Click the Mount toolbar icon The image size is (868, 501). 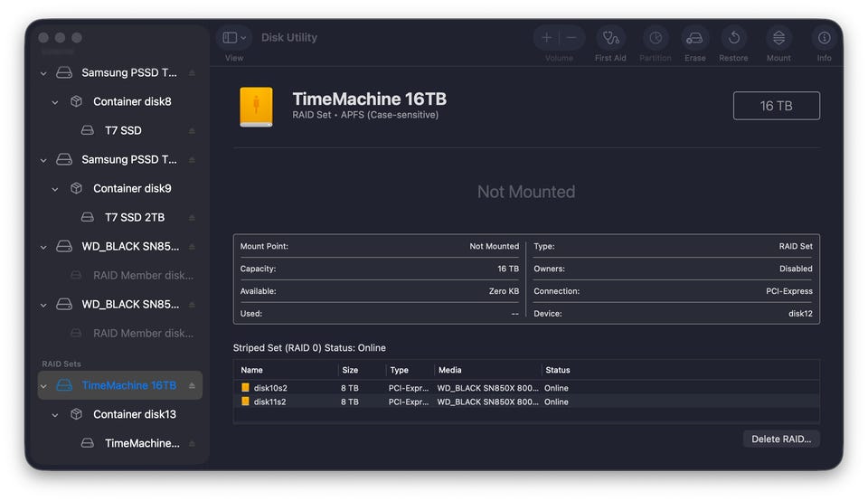tap(778, 38)
